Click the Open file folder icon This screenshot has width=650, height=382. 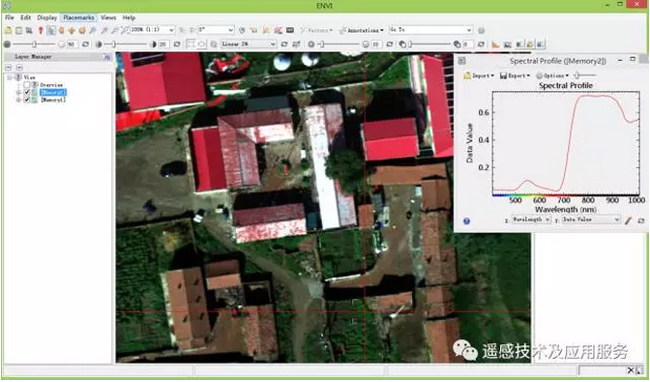8,30
